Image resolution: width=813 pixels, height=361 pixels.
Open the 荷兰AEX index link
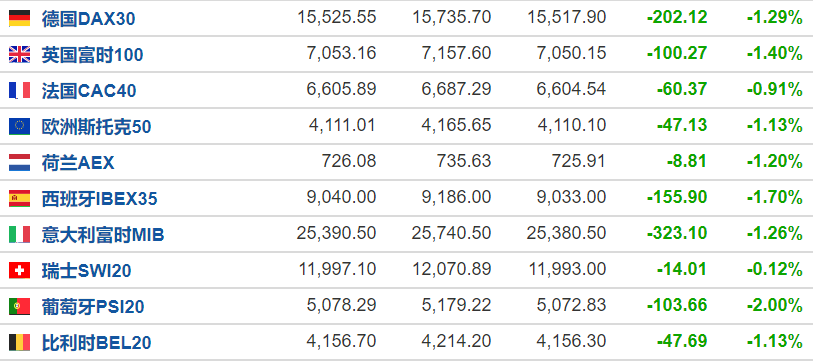pos(78,163)
